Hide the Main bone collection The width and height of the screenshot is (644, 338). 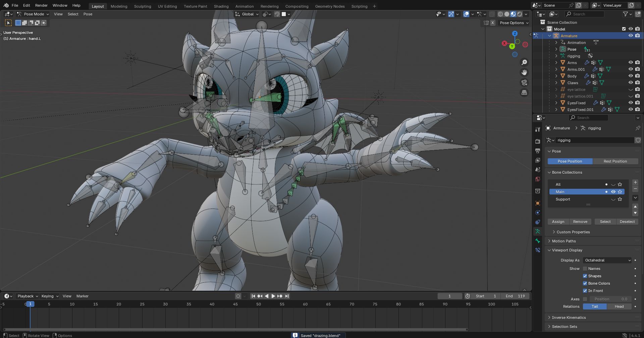613,192
